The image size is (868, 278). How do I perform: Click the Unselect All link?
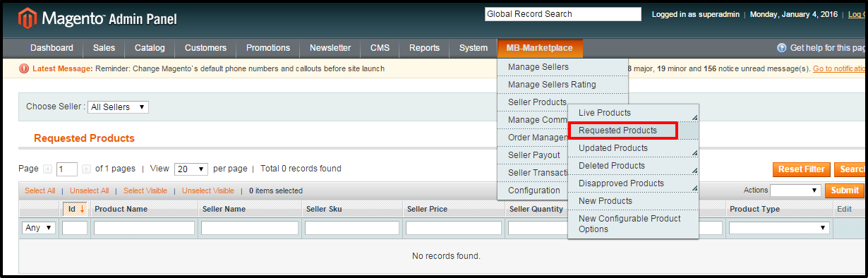pyautogui.click(x=89, y=191)
